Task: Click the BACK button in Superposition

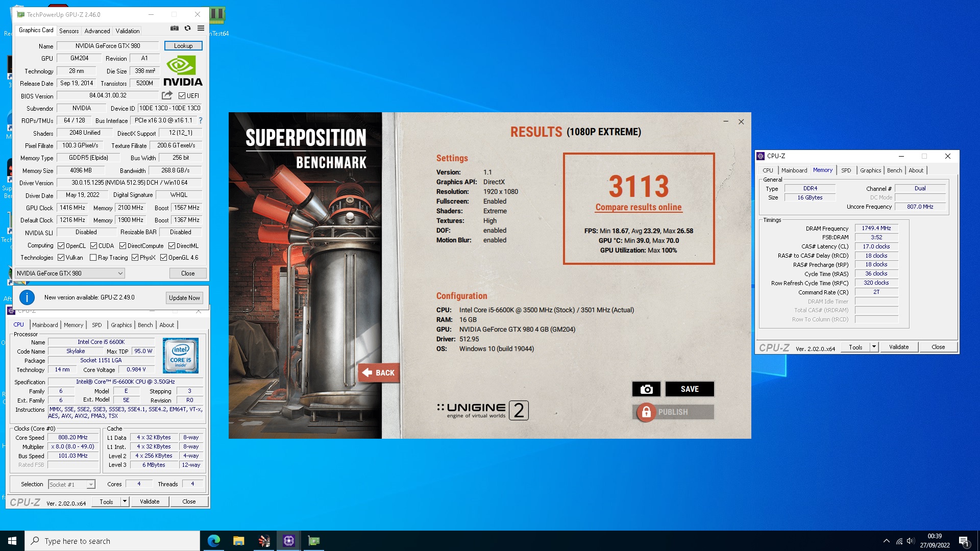Action: pos(378,373)
